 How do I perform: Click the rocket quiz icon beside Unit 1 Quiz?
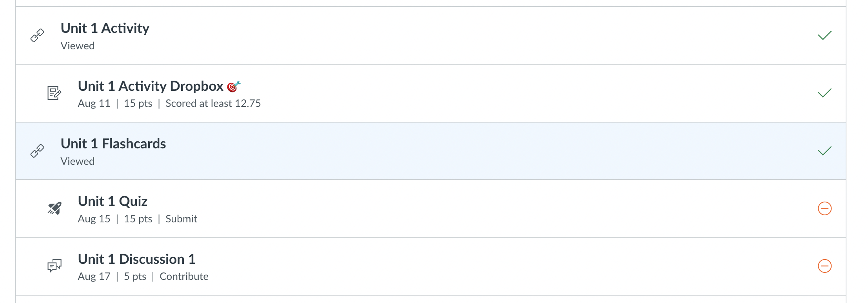tap(54, 208)
